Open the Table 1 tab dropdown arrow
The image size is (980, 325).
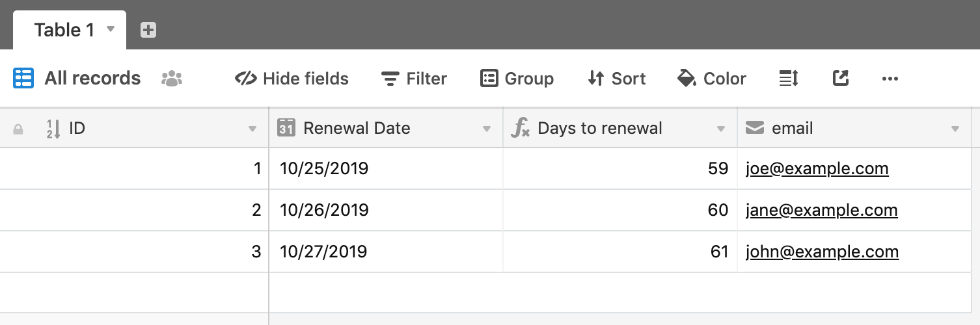111,29
